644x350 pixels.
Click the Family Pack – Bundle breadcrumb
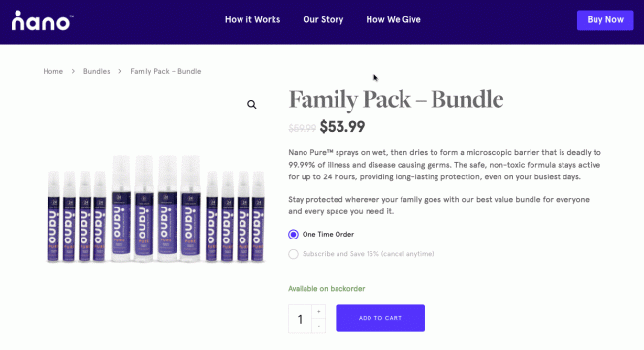tap(166, 71)
